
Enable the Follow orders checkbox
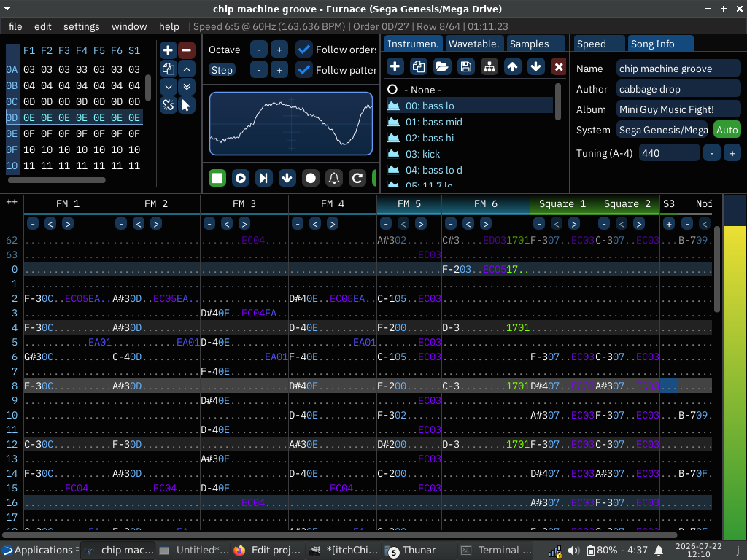point(304,50)
